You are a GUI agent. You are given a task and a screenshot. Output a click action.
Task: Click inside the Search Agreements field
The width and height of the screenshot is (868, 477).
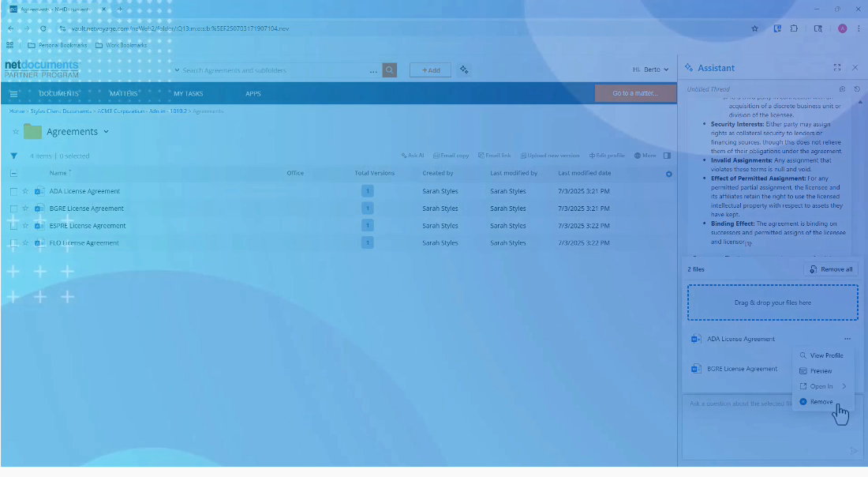coord(274,70)
